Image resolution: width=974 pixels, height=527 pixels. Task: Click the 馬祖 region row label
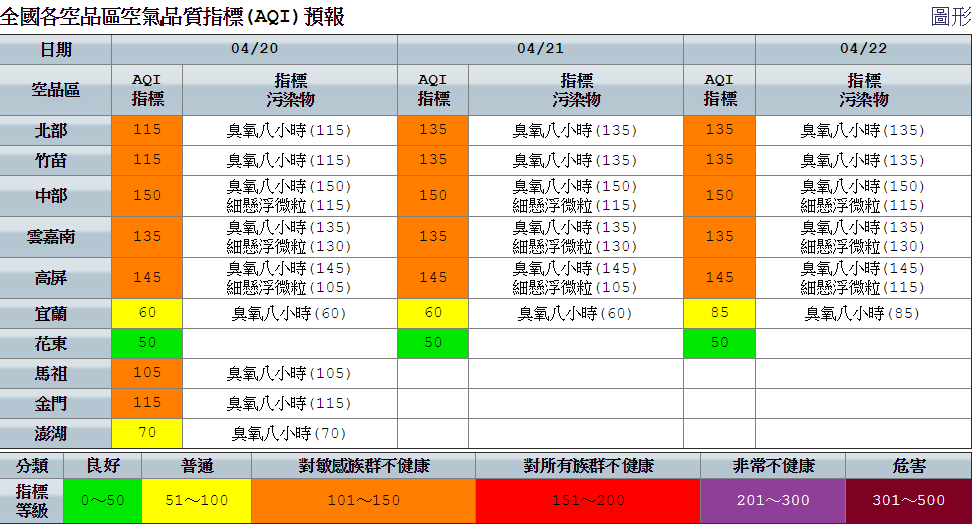[55, 373]
